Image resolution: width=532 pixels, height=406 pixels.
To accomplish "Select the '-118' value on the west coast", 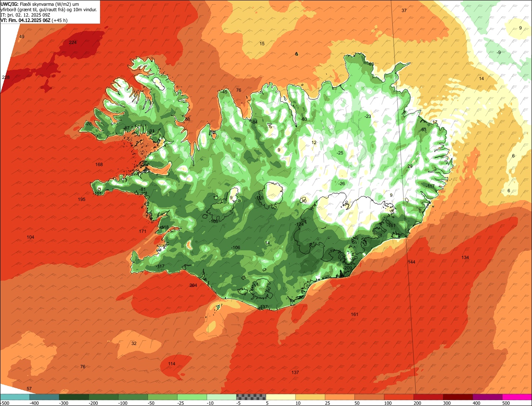I will [165, 227].
